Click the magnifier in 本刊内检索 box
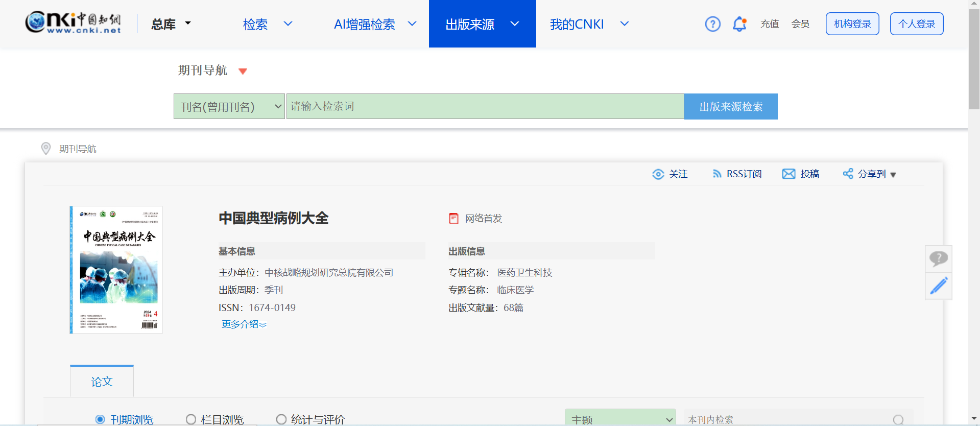Screen dimensions: 980x426 [x=898, y=420]
